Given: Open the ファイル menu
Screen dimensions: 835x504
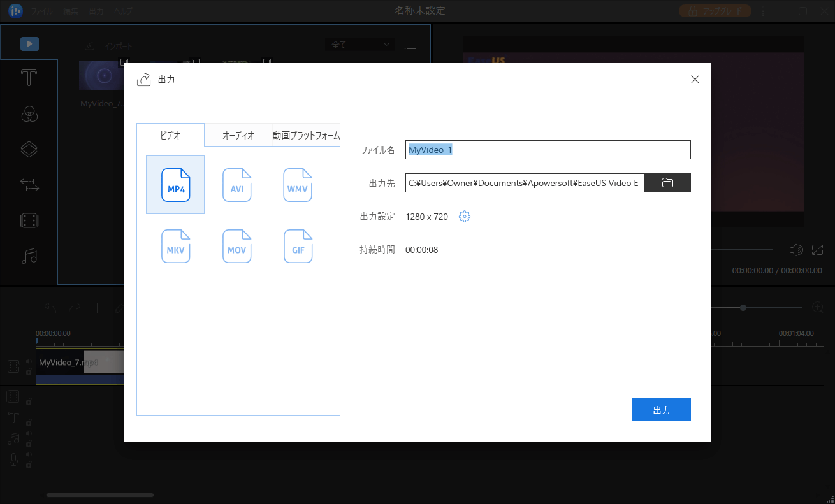Looking at the screenshot, I should (x=42, y=11).
